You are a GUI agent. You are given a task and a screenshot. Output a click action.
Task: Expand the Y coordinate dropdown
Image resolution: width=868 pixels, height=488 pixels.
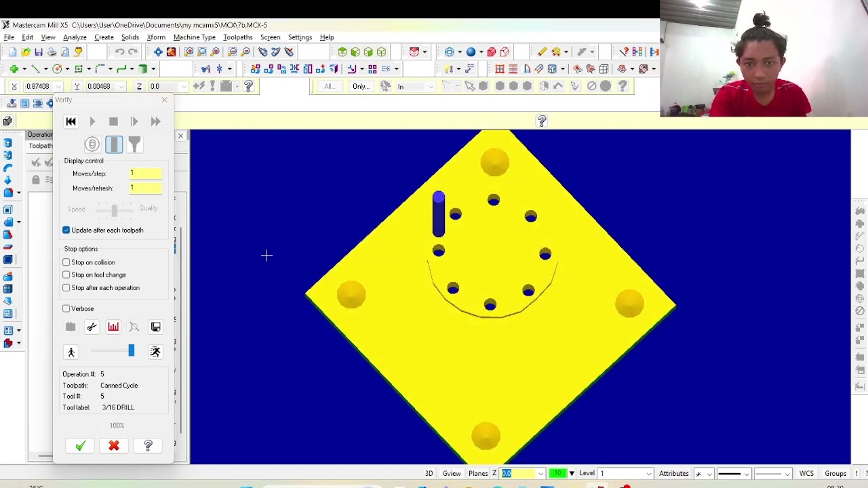click(x=122, y=87)
